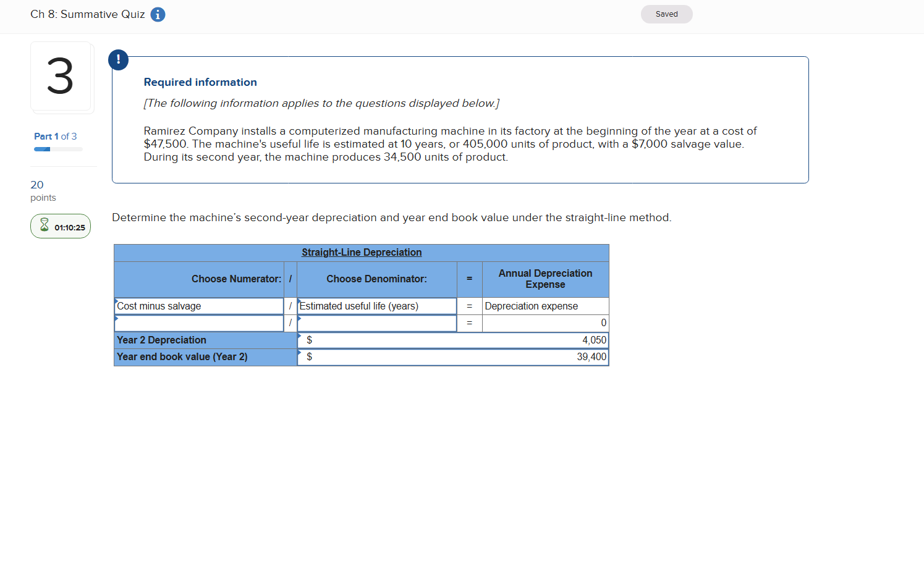Click the Required information heading

point(200,82)
